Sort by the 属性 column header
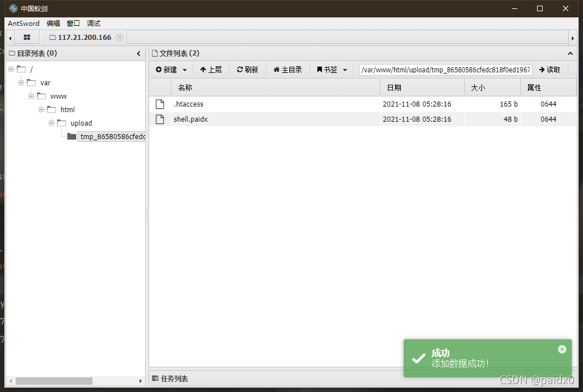The image size is (583, 392). (548, 88)
